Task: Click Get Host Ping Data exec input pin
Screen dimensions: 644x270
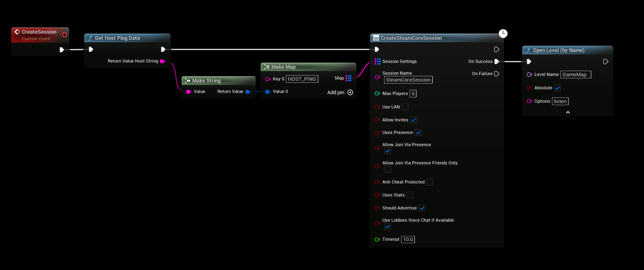Action: click(91, 50)
